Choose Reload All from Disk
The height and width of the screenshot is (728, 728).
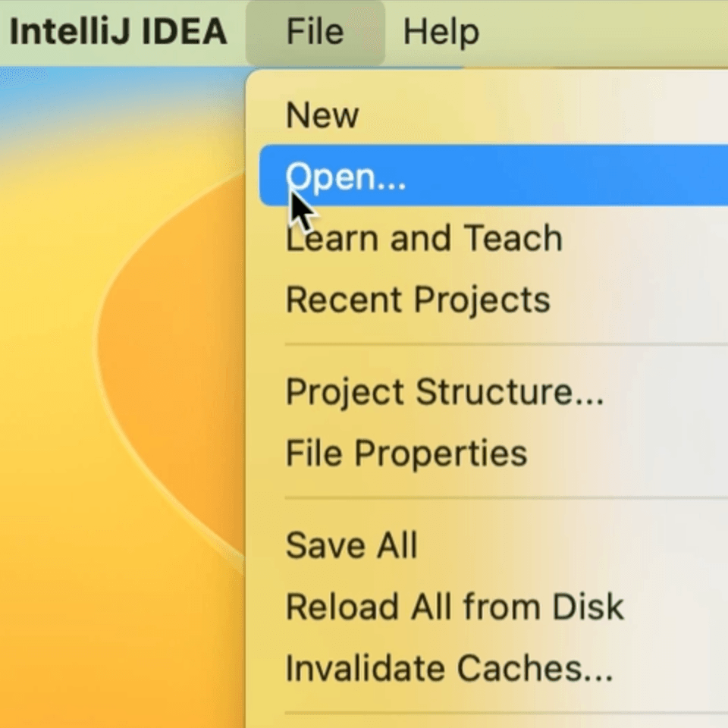click(453, 607)
